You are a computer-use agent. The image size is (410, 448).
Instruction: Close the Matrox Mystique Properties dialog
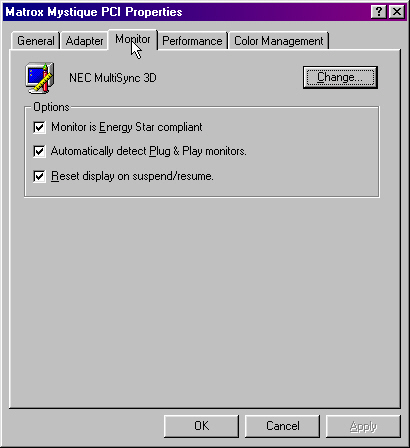pyautogui.click(x=397, y=12)
